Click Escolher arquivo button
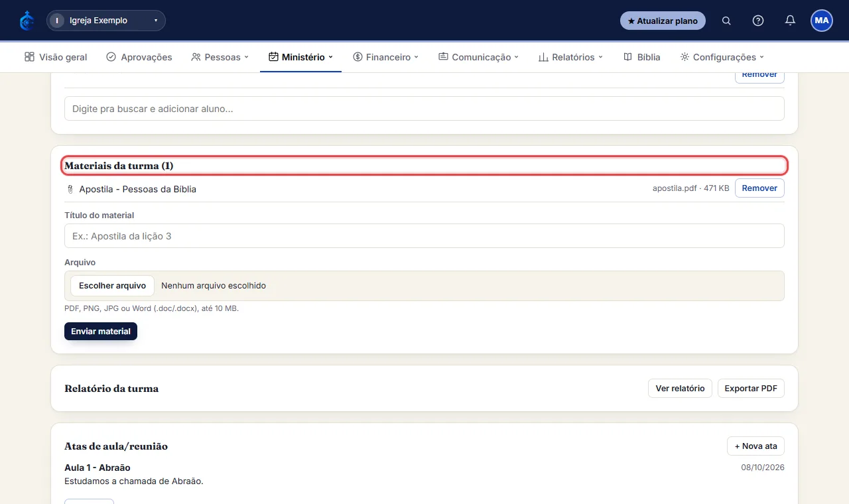The height and width of the screenshot is (504, 849). [112, 286]
